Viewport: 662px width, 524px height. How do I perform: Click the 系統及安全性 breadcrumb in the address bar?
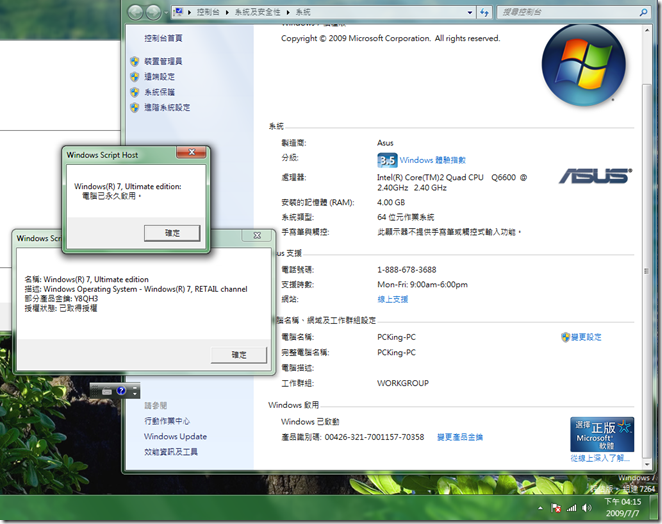257,12
